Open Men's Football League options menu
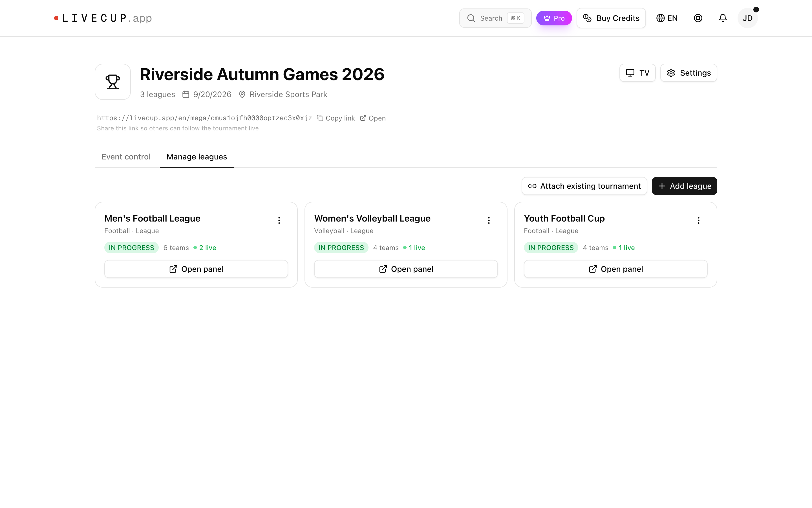 279,220
